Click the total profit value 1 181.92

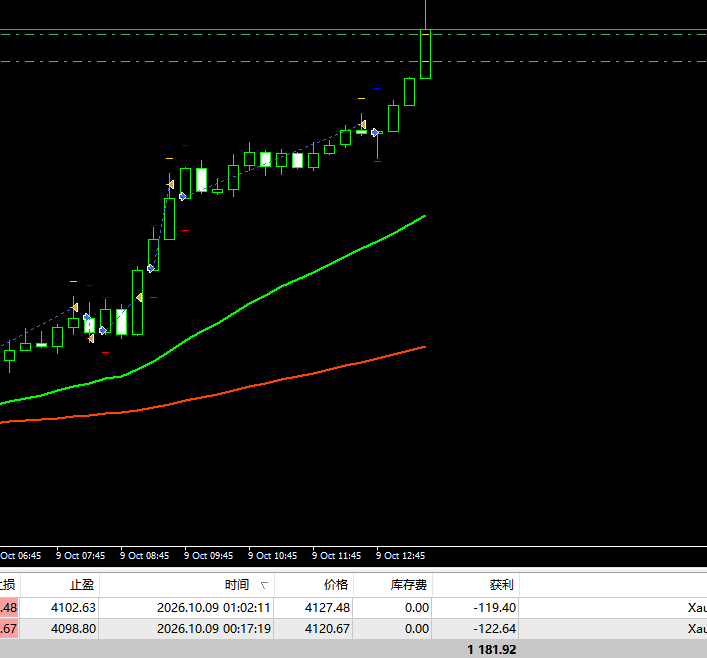492,649
